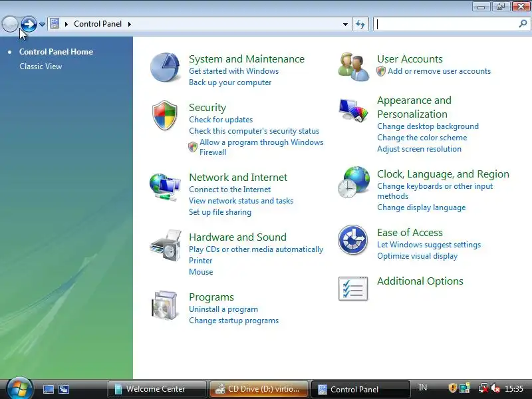
Task: Click Connect to the Internet
Action: click(229, 190)
